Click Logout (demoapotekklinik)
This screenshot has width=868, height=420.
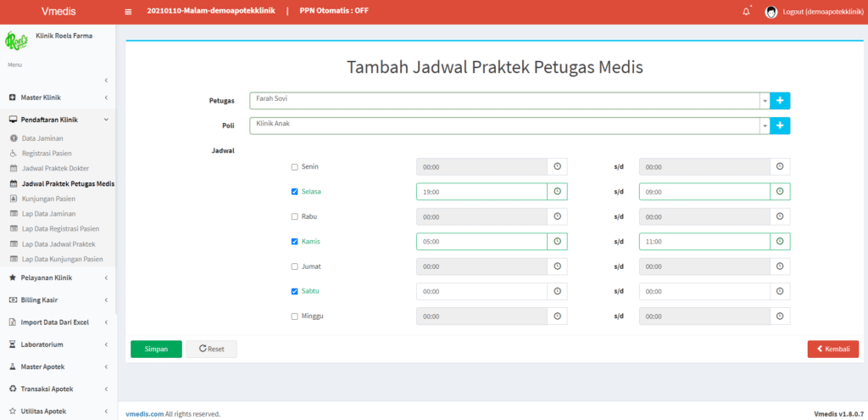tap(825, 12)
